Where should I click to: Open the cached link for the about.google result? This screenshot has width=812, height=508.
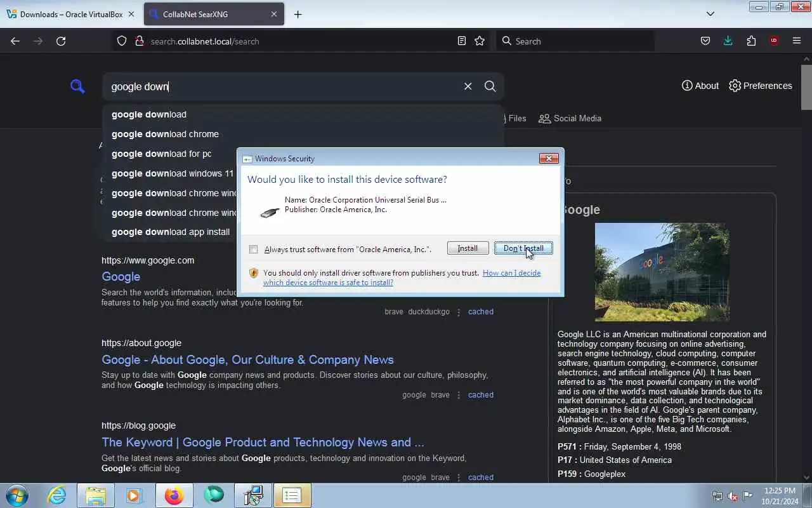[481, 395]
